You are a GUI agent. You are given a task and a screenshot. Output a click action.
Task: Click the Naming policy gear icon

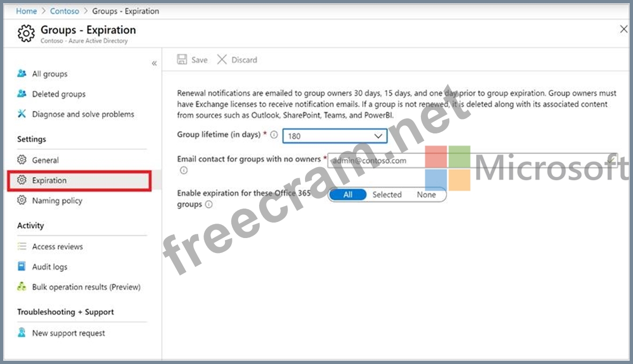point(22,200)
